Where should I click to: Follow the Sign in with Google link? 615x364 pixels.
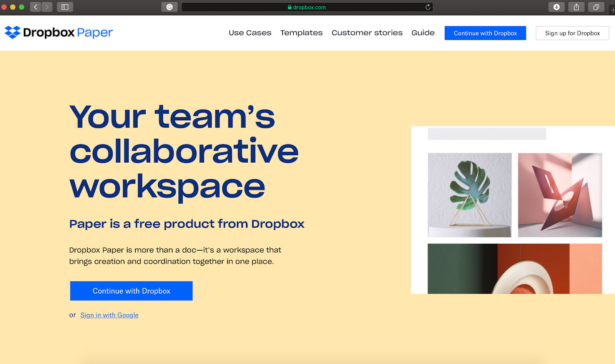coord(110,315)
